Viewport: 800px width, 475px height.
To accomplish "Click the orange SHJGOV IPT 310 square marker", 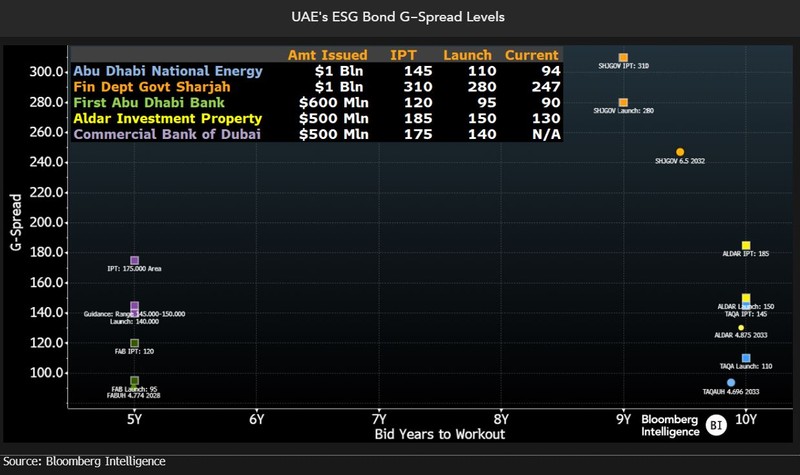I will click(623, 58).
